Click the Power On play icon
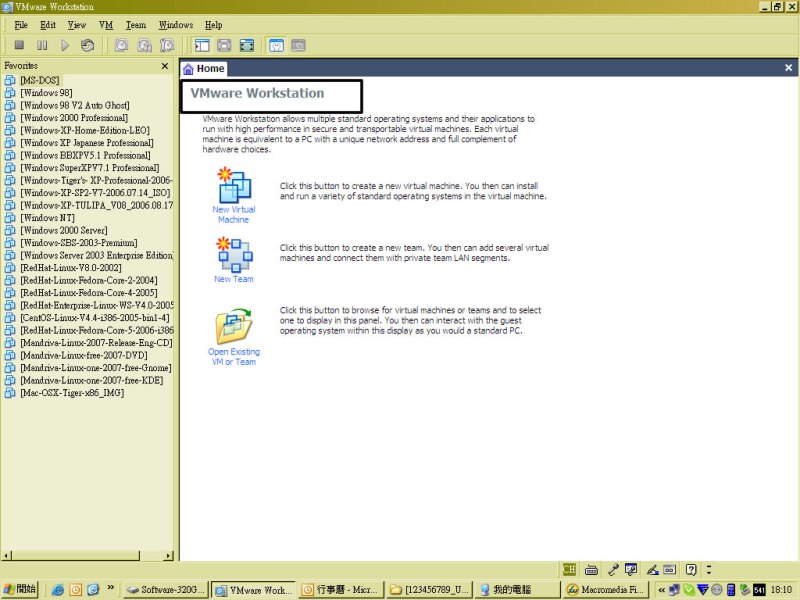This screenshot has width=800, height=600. 65,45
